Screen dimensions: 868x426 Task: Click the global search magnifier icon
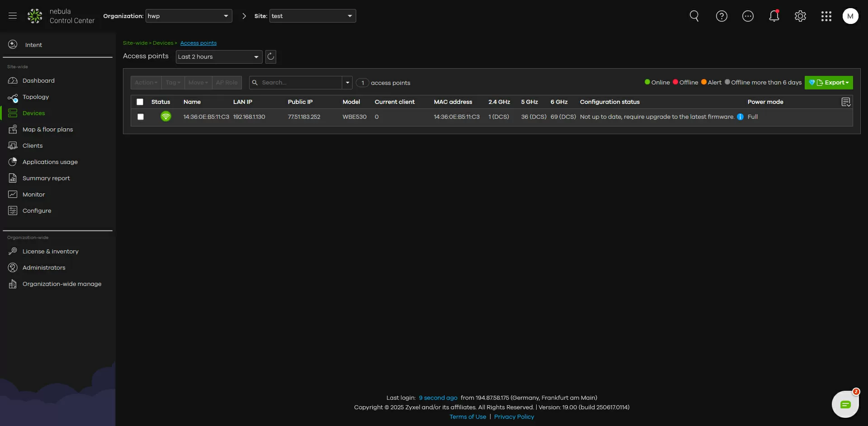pos(694,16)
